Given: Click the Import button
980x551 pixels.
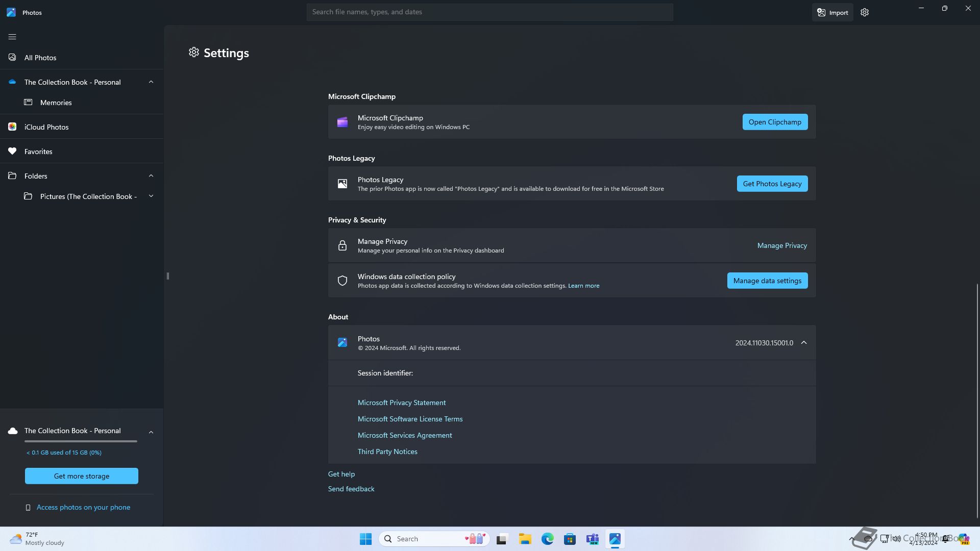Looking at the screenshot, I should 832,12.
